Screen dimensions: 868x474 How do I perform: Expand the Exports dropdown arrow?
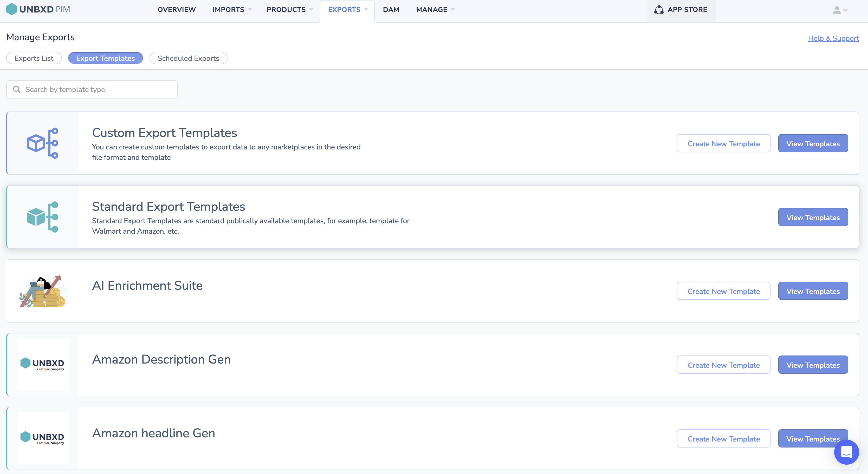click(x=366, y=9)
